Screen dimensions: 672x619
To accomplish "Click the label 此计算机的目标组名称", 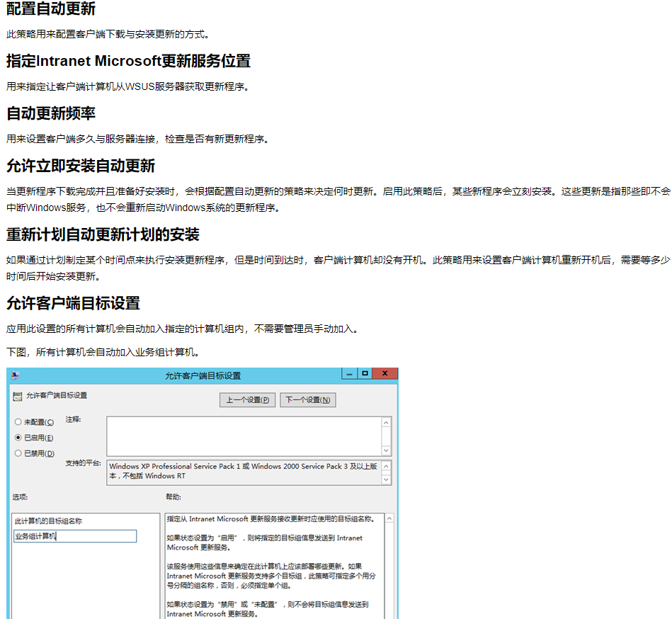I will pos(48,521).
